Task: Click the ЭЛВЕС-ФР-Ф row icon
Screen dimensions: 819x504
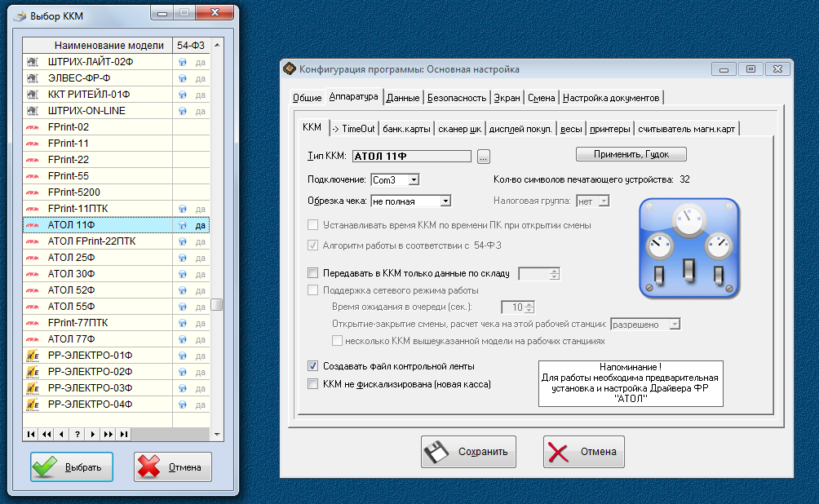Action: coord(33,77)
